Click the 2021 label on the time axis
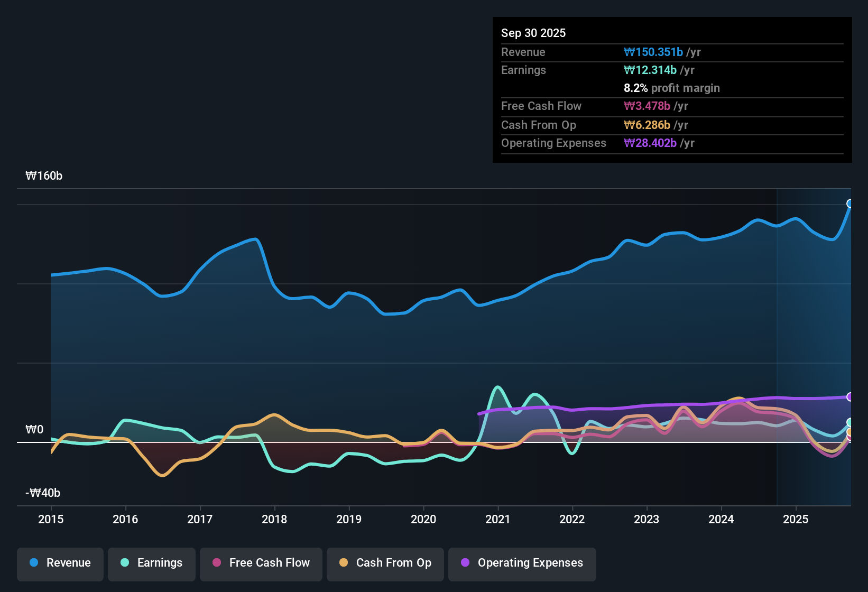This screenshot has width=868, height=592. 498,520
